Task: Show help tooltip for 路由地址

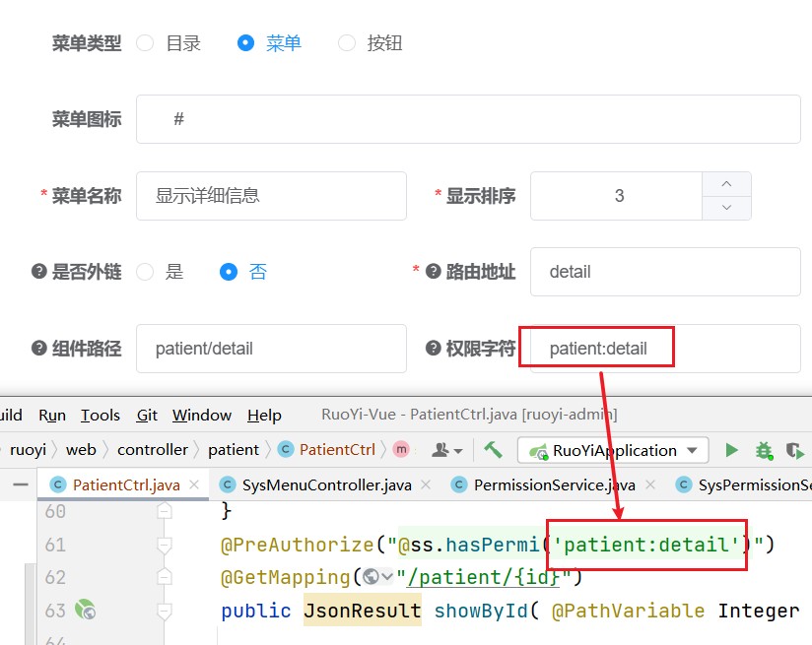Action: (433, 271)
